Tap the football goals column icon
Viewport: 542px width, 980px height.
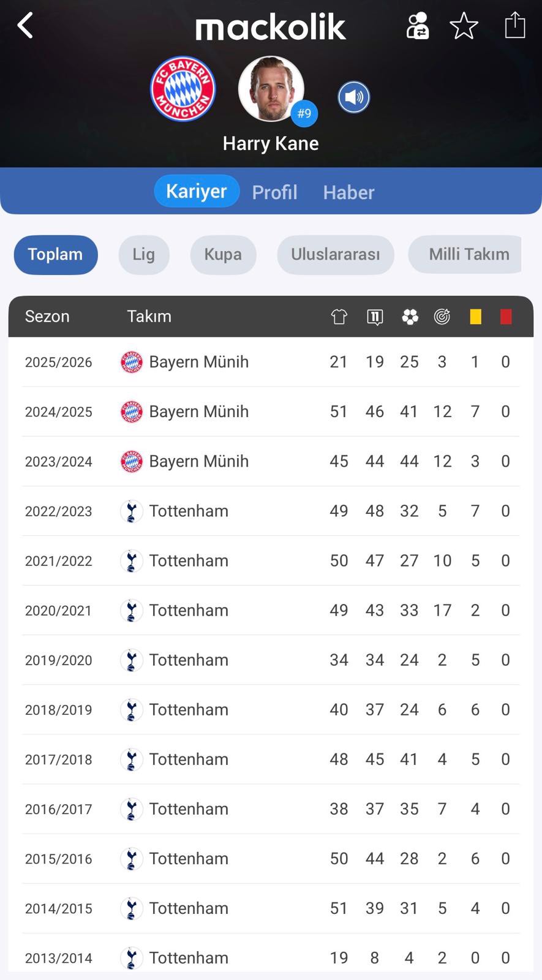pos(410,317)
